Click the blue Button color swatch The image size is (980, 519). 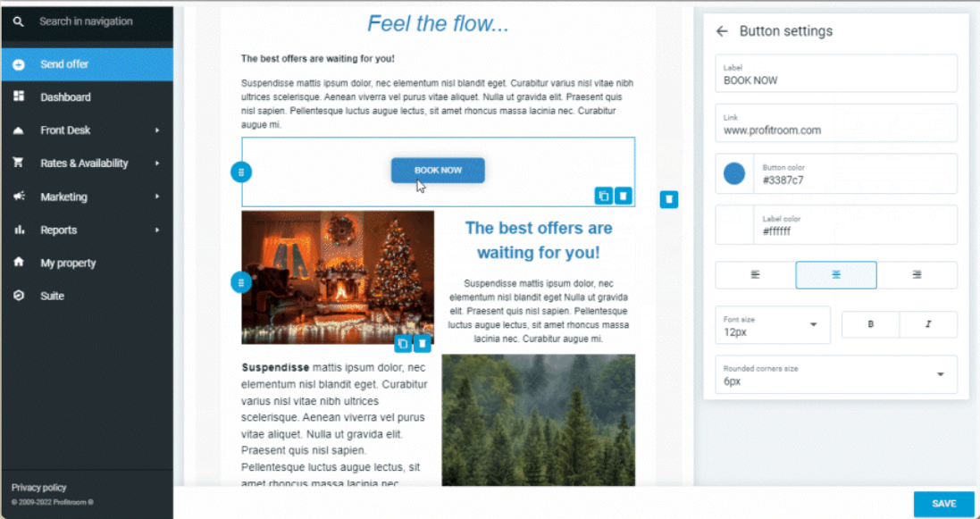(734, 174)
